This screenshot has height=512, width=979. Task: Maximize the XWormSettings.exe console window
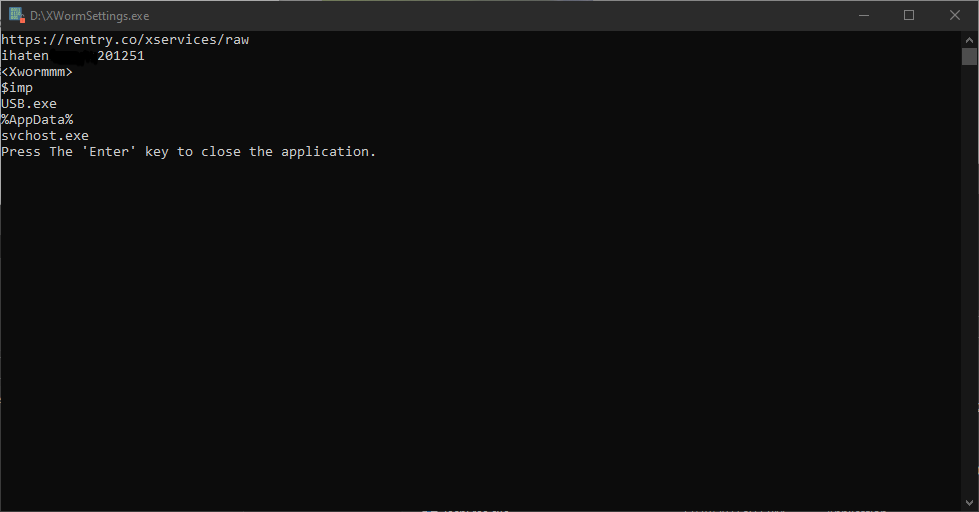[x=909, y=15]
